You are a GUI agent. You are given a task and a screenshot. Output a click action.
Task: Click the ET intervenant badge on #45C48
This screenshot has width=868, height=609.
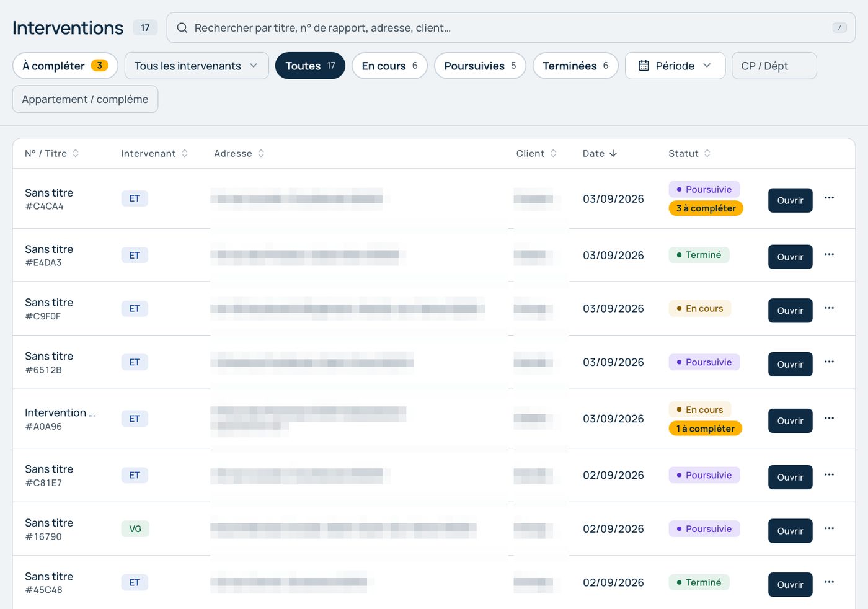tap(135, 582)
